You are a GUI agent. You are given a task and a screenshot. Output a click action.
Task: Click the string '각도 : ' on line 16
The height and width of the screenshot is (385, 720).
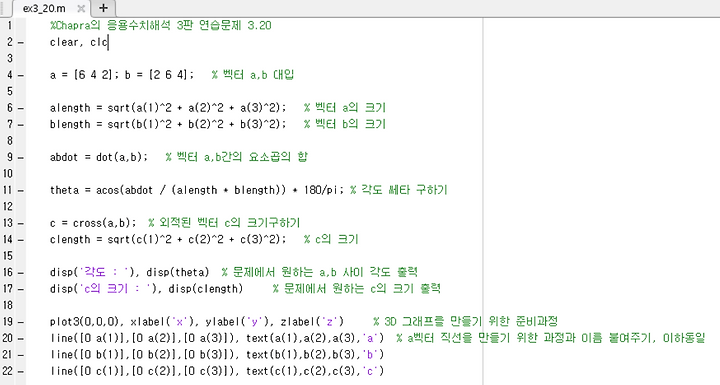105,272
